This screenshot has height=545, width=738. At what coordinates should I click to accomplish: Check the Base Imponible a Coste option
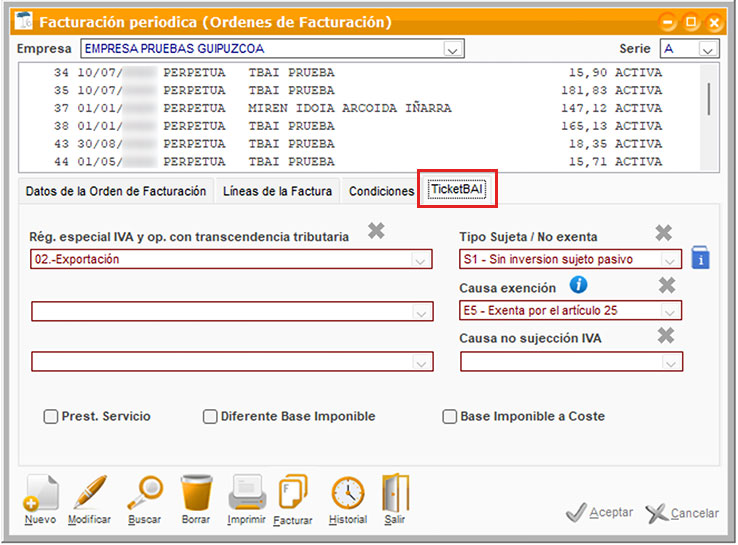click(x=450, y=417)
